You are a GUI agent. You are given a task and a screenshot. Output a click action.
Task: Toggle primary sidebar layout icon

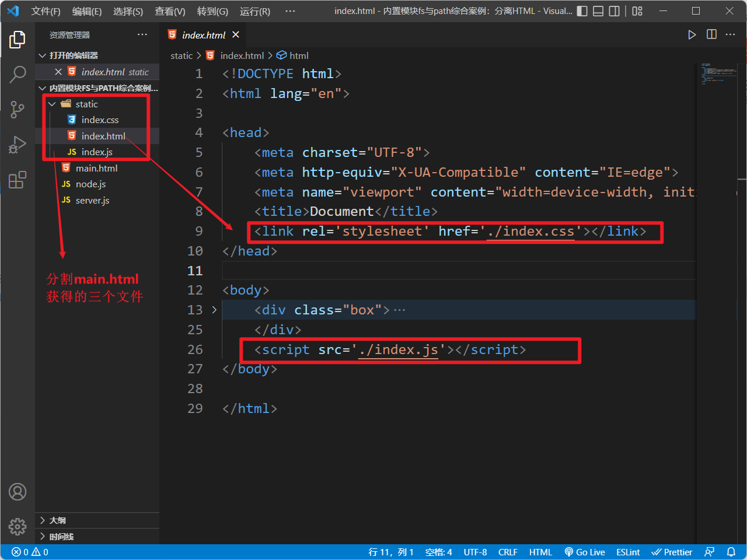[x=582, y=11]
